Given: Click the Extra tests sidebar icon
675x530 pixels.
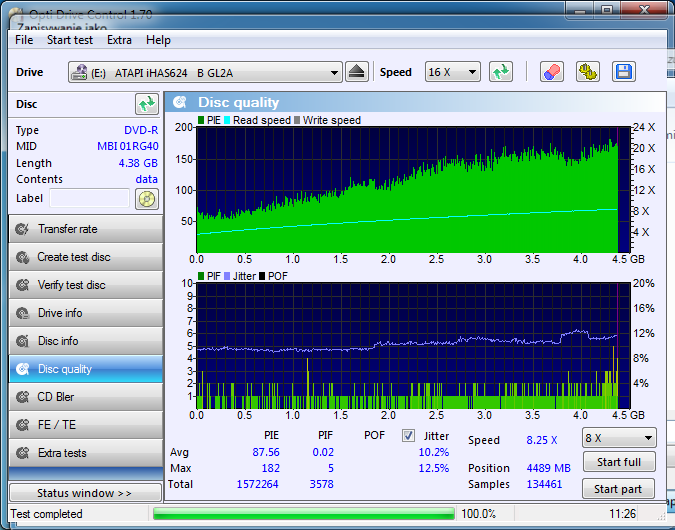Looking at the screenshot, I should click(22, 453).
